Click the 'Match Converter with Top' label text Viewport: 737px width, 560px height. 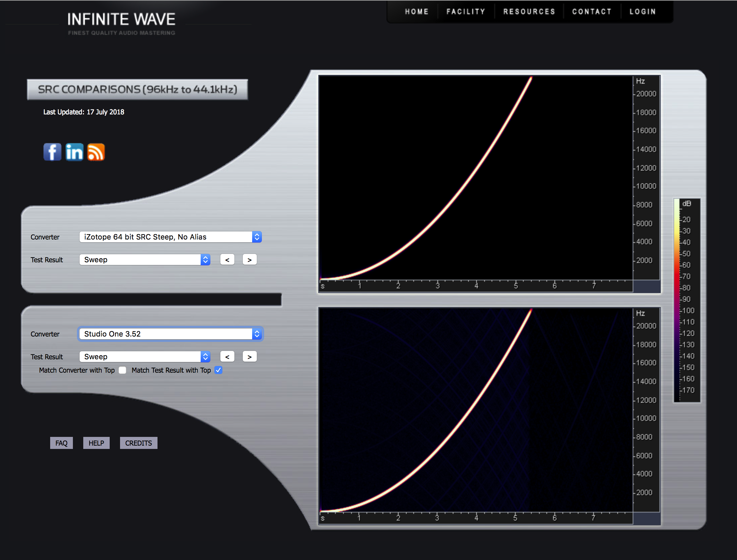pos(77,370)
